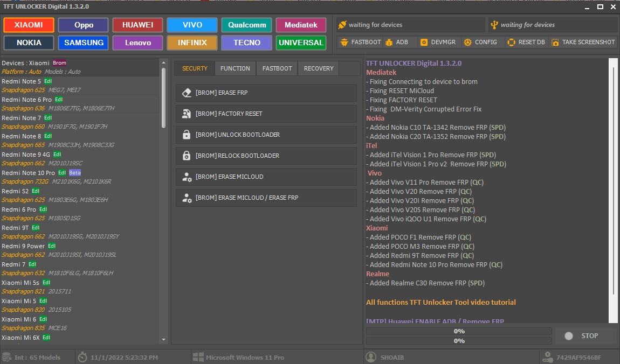The image size is (620, 364).
Task: Choose the Mediatek brand button
Action: pos(301,25)
